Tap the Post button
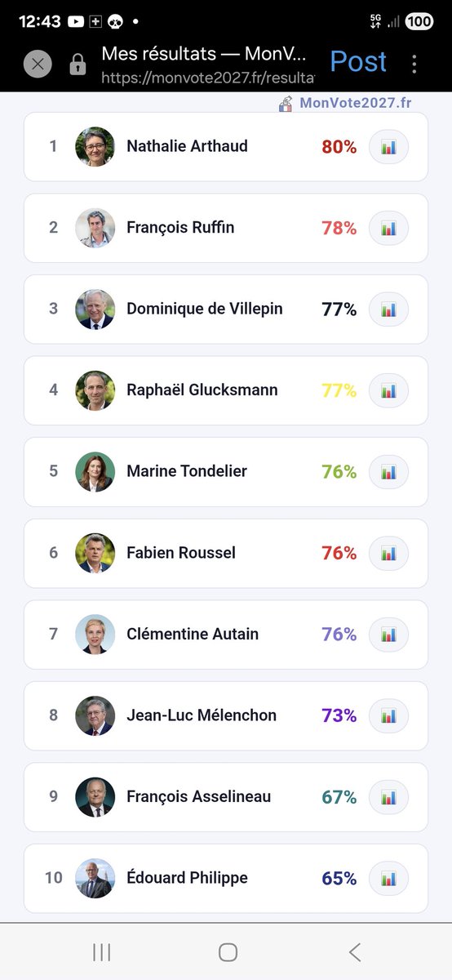Image resolution: width=452 pixels, height=980 pixels. point(358,62)
